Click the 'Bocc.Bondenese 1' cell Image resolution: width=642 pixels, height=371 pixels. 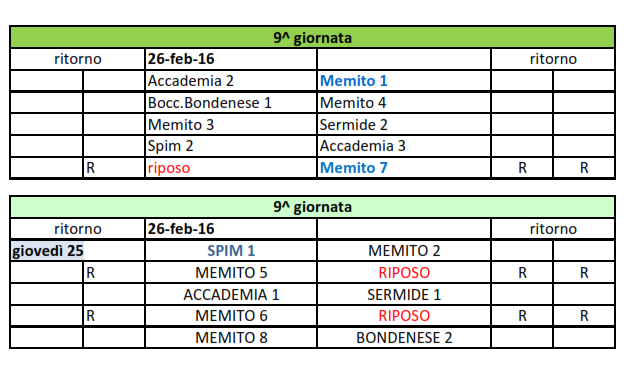(x=231, y=103)
